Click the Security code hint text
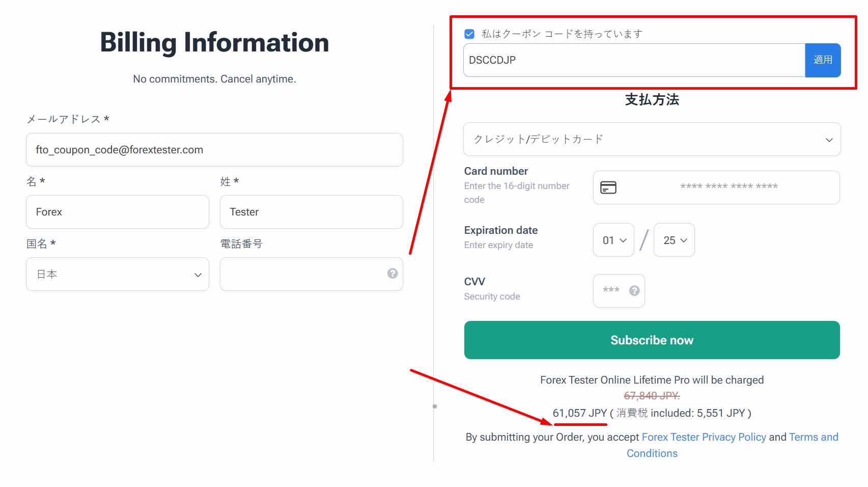 (492, 296)
